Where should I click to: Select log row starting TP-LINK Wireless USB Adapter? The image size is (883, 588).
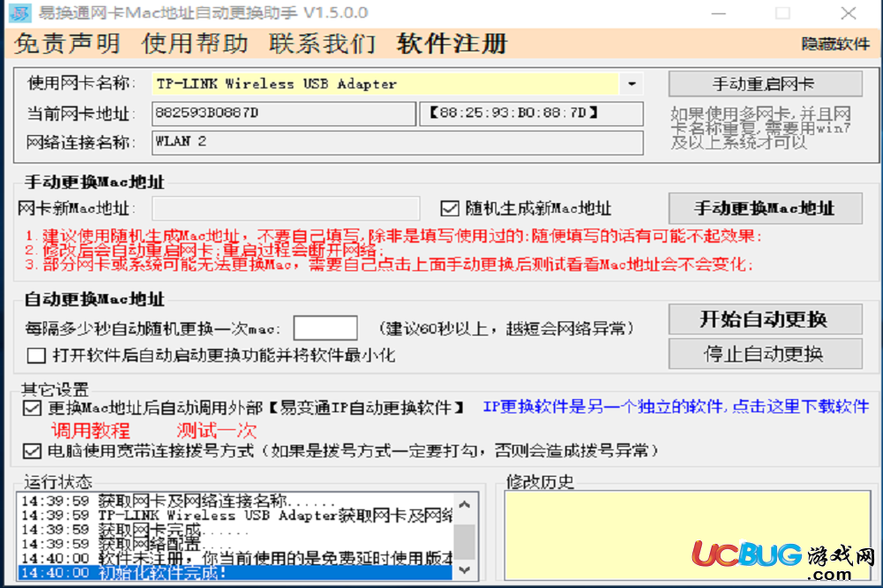(x=236, y=516)
